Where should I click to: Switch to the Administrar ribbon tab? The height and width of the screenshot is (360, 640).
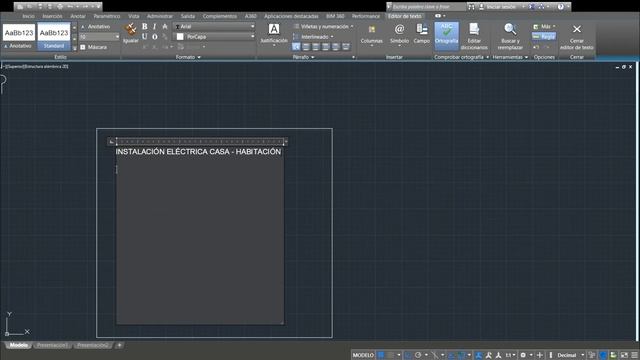click(x=160, y=16)
